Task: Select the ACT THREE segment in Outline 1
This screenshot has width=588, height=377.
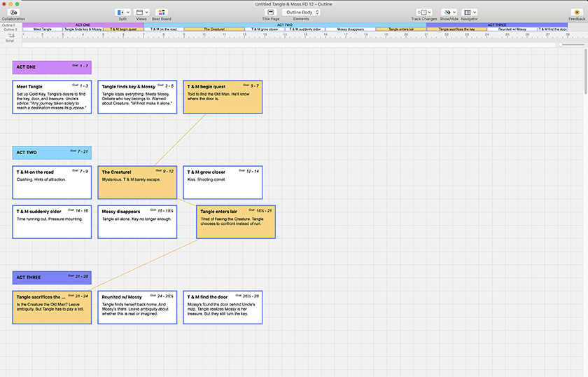Action: click(x=496, y=25)
